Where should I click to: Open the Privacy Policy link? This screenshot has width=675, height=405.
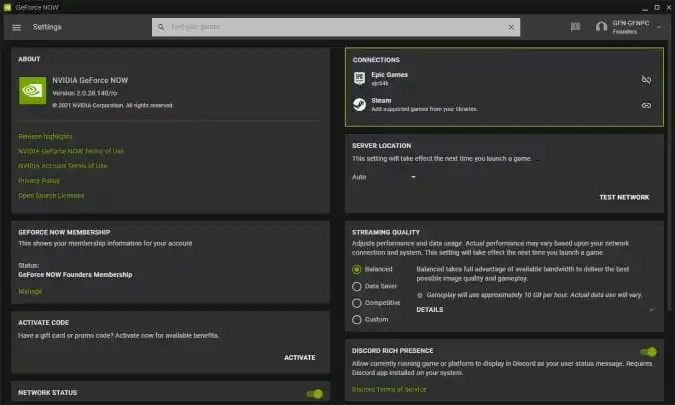click(x=39, y=181)
